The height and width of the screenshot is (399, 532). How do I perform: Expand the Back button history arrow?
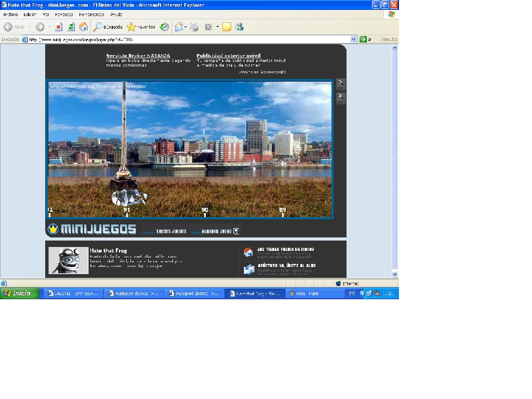tap(29, 27)
